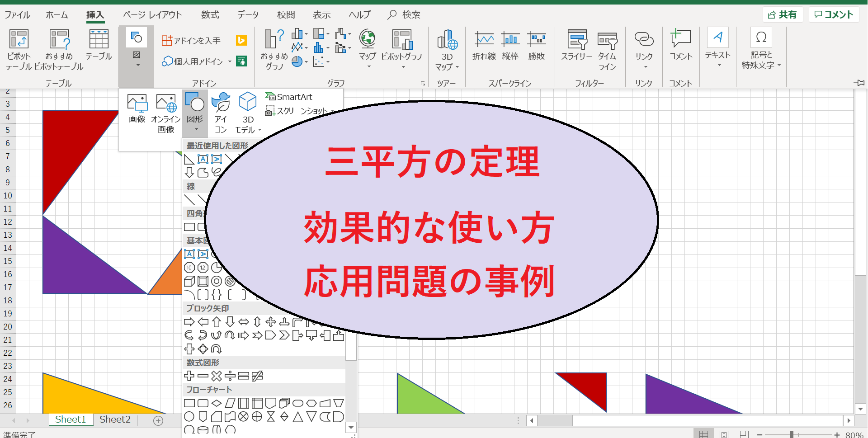This screenshot has height=438, width=868.
Task: Click the オンライン画像 icon
Action: click(x=165, y=103)
